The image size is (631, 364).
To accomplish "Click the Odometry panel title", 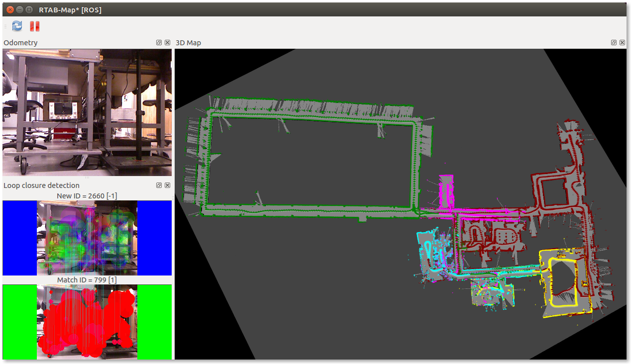I will pos(21,43).
